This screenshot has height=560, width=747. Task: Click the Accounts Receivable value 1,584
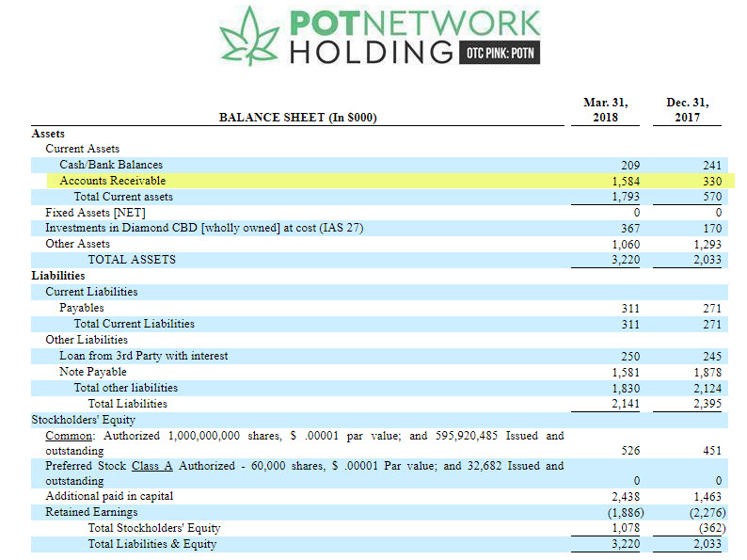626,181
